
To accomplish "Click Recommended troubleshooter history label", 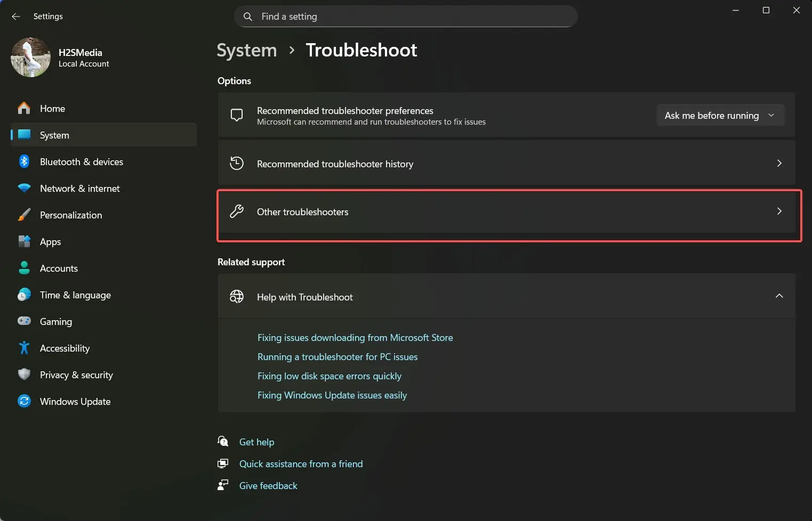I will 335,164.
